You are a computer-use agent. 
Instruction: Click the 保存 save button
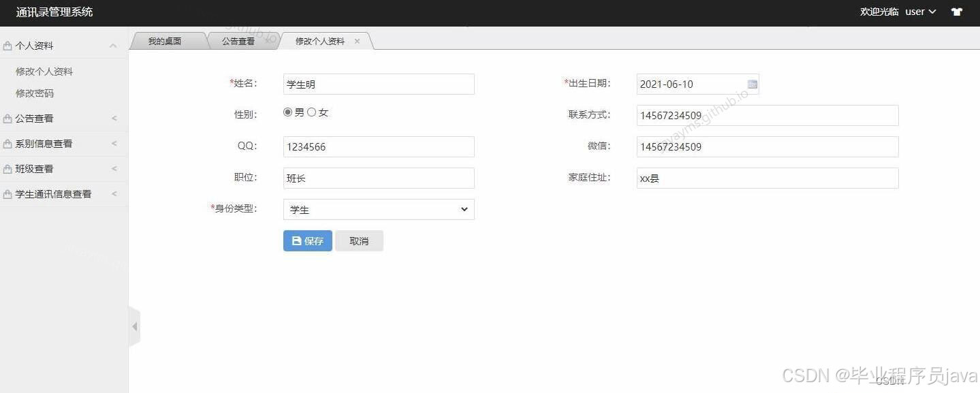pyautogui.click(x=308, y=241)
